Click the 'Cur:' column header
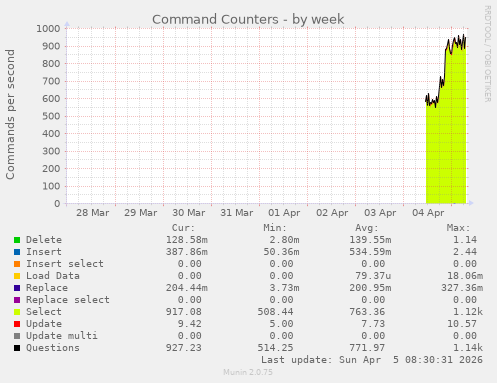This screenshot has height=383, width=497. click(x=183, y=228)
